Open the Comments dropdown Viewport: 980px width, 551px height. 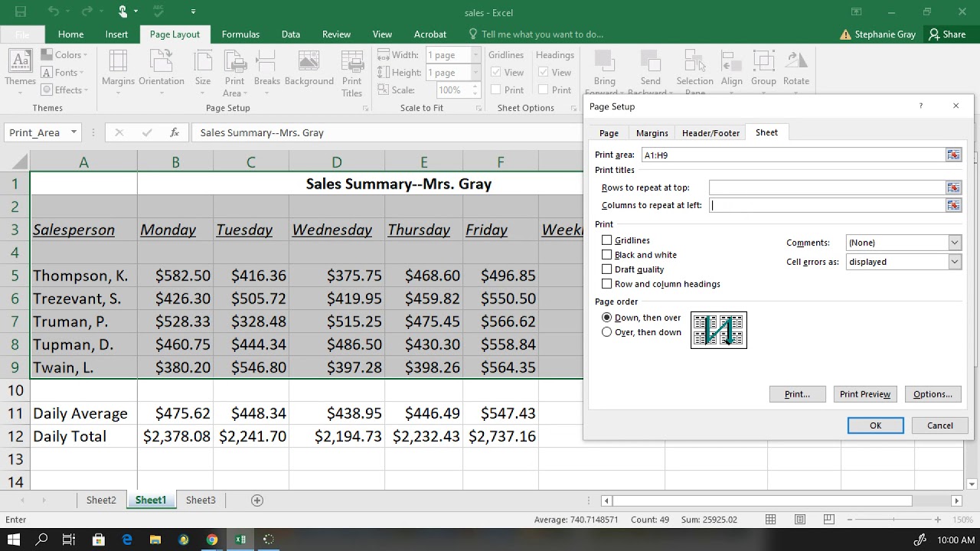point(954,243)
